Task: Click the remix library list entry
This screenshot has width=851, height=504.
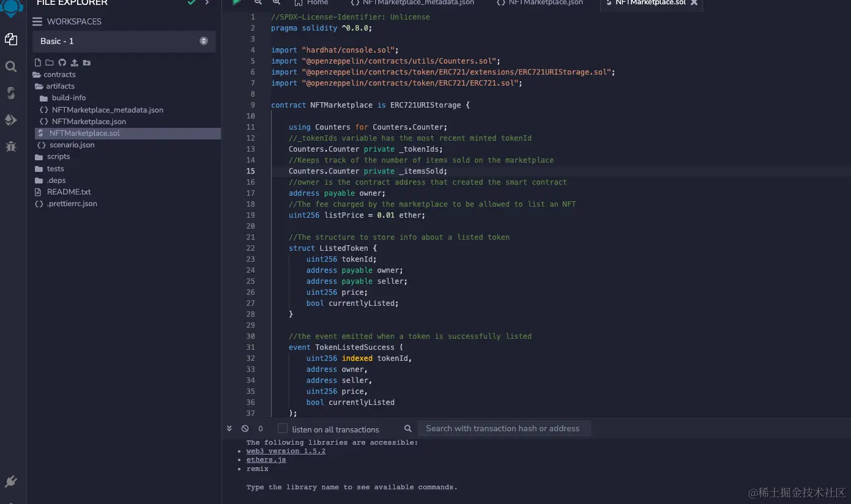Action: click(x=258, y=469)
